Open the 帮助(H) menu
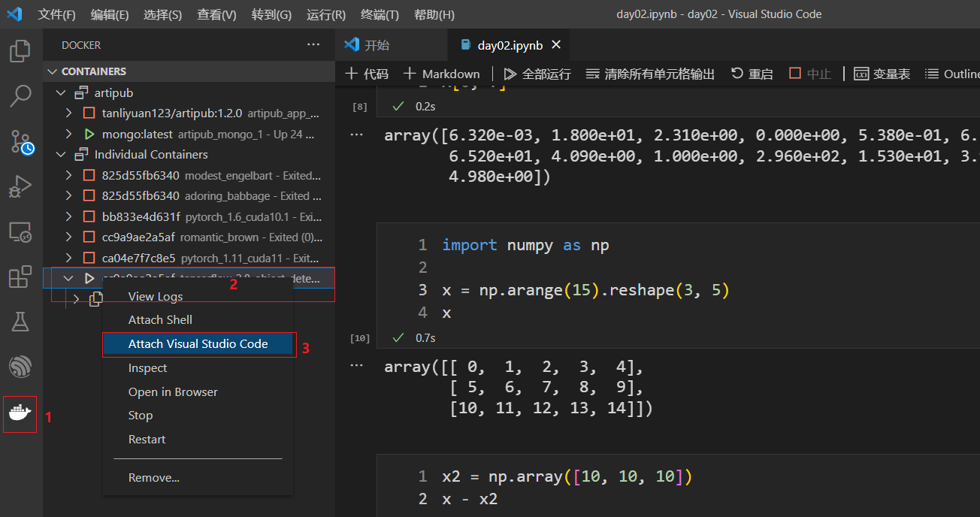This screenshot has height=517, width=980. click(434, 14)
